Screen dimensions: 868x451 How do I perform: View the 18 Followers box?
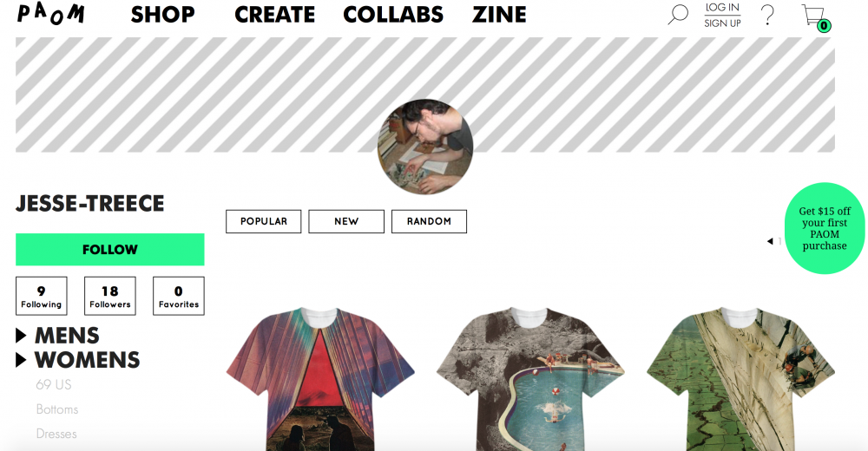tap(110, 296)
